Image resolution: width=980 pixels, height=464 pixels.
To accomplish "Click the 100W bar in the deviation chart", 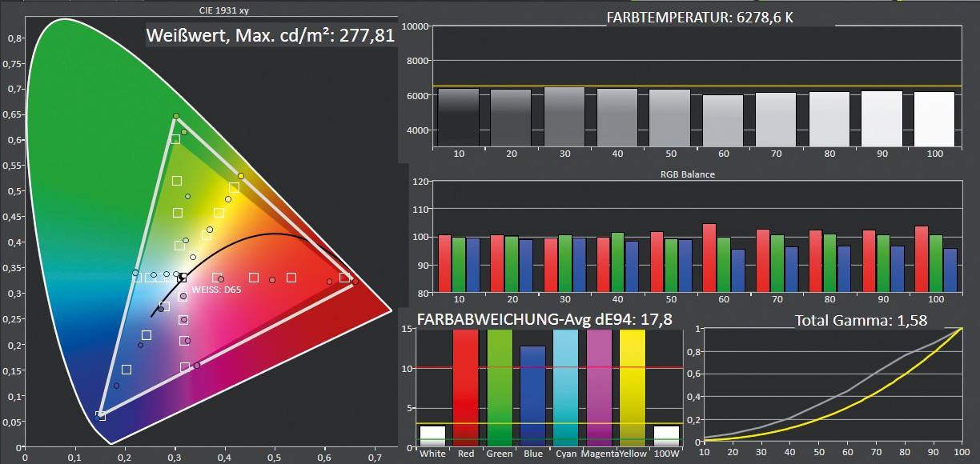I will pyautogui.click(x=665, y=436).
